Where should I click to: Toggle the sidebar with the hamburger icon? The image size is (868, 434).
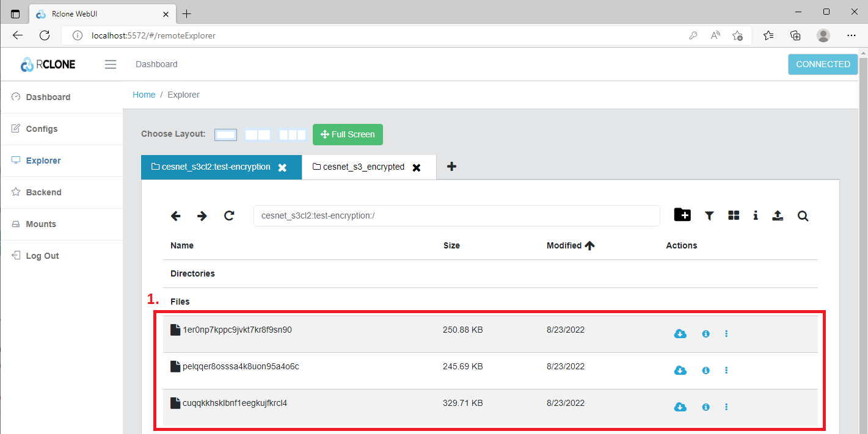pyautogui.click(x=111, y=64)
